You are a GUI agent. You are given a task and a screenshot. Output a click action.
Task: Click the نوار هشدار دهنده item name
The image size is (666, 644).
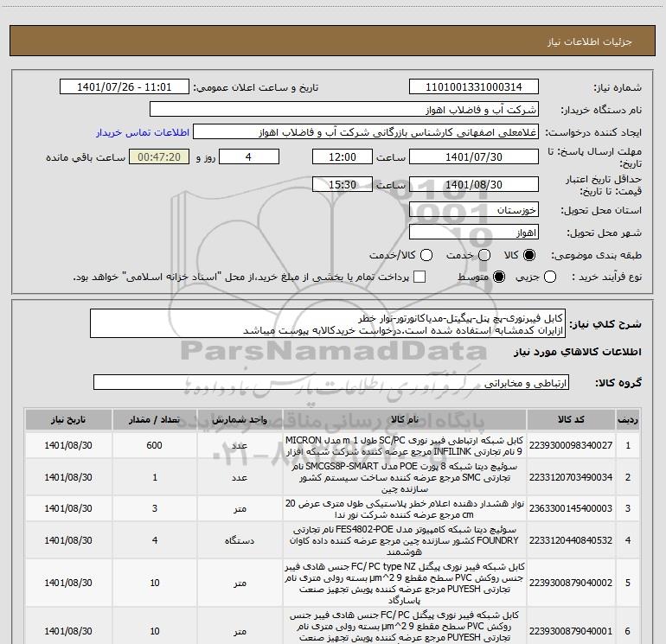click(x=405, y=509)
